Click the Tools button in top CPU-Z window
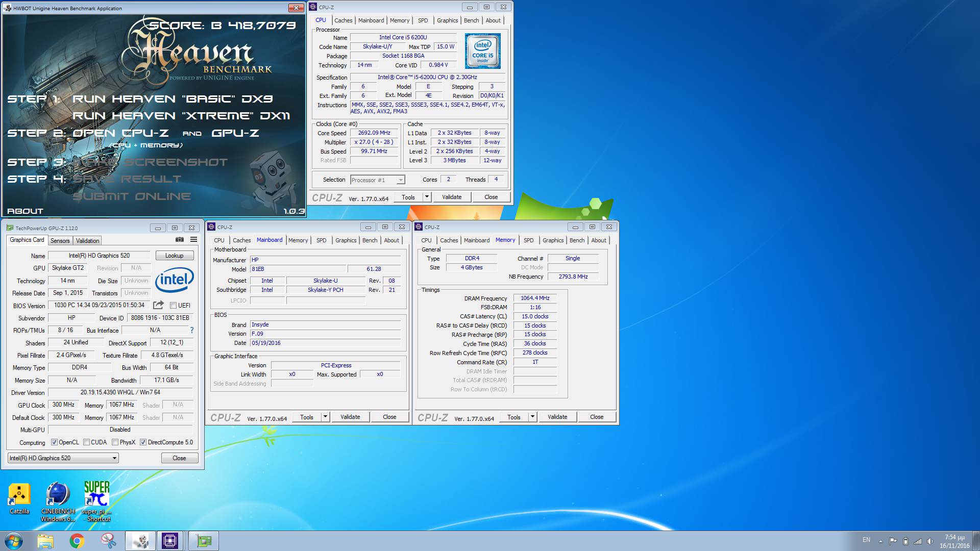Screen dimensions: 980x551 [x=408, y=197]
